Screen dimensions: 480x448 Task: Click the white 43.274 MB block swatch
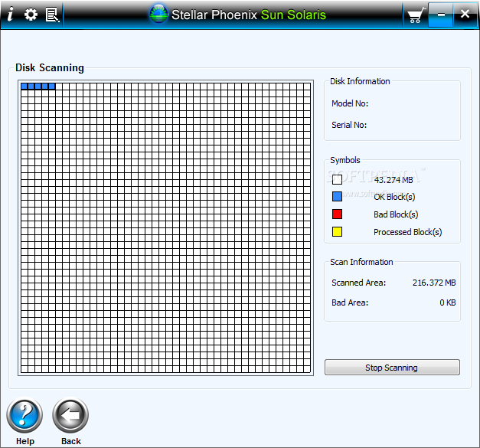(x=337, y=179)
